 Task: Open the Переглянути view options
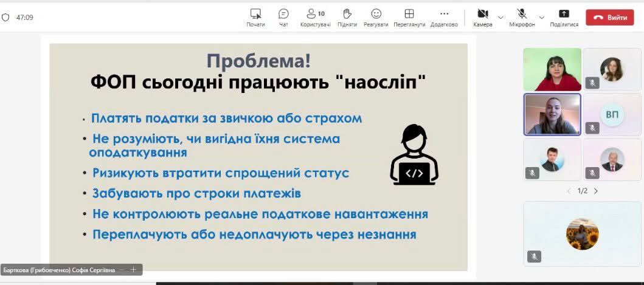tap(409, 18)
